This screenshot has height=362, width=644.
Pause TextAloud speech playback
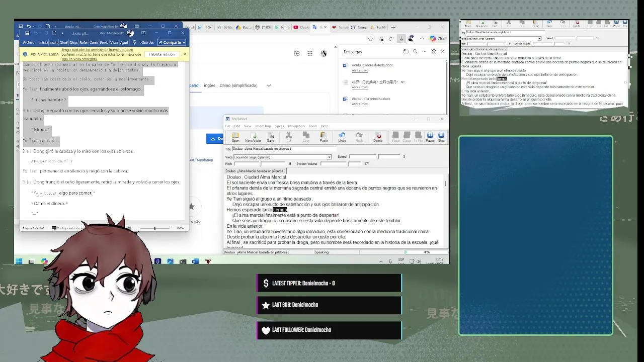pos(430,137)
